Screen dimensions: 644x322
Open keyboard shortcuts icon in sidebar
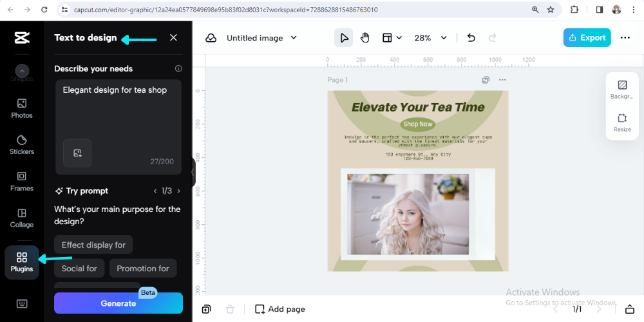(22, 303)
